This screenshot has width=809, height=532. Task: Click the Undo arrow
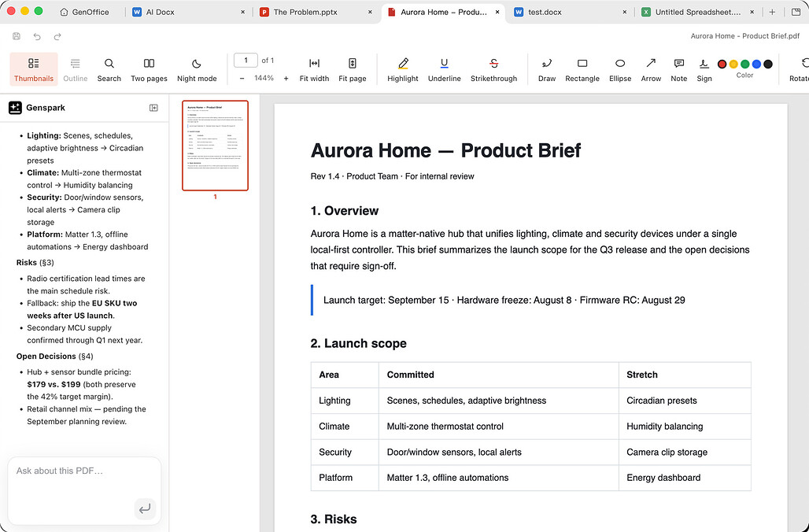coord(37,36)
